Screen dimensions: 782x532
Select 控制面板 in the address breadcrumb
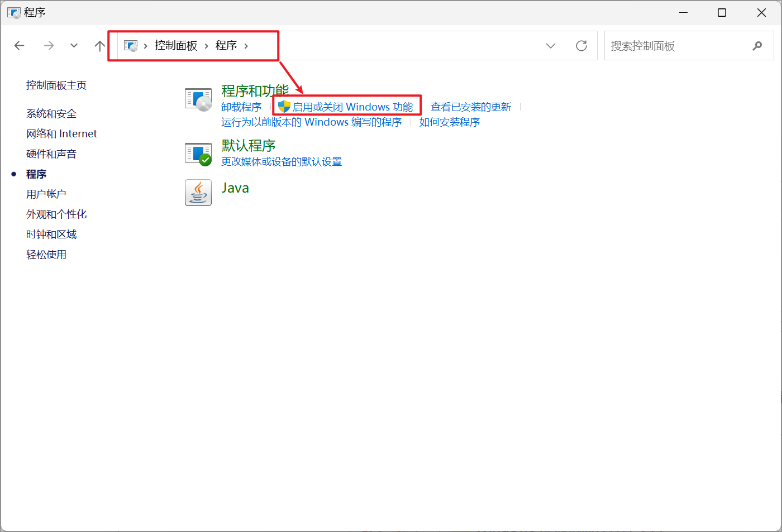[x=176, y=46]
